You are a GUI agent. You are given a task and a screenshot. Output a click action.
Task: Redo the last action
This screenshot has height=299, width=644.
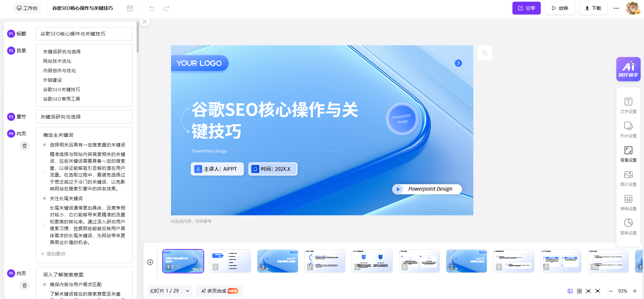pyautogui.click(x=166, y=8)
